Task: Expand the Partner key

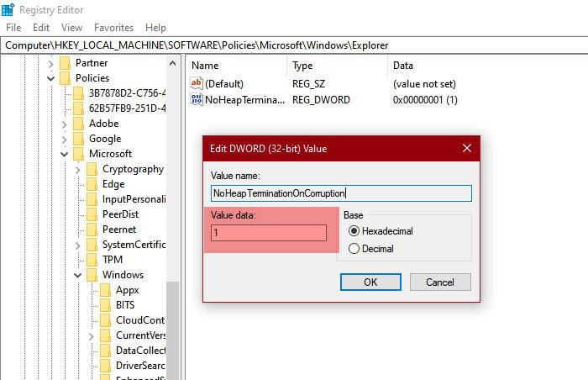Action: (x=51, y=64)
